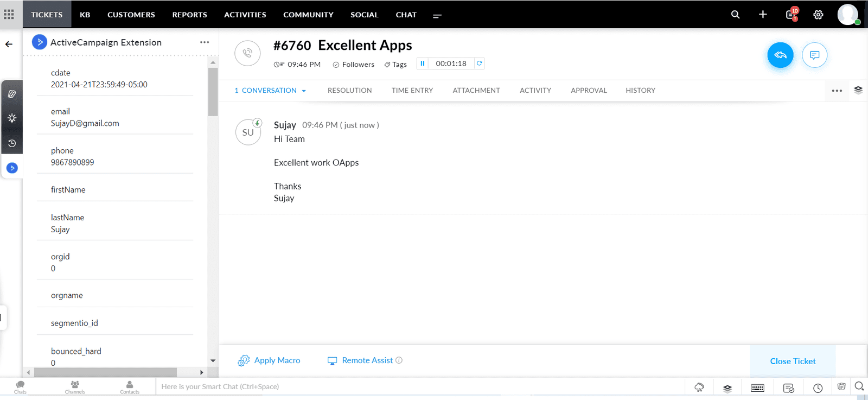Switch to the Attachment tab
This screenshot has height=400, width=868.
click(476, 91)
